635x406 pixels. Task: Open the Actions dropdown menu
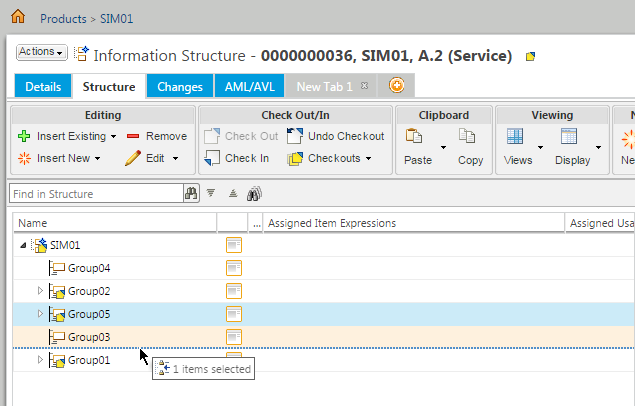click(41, 52)
